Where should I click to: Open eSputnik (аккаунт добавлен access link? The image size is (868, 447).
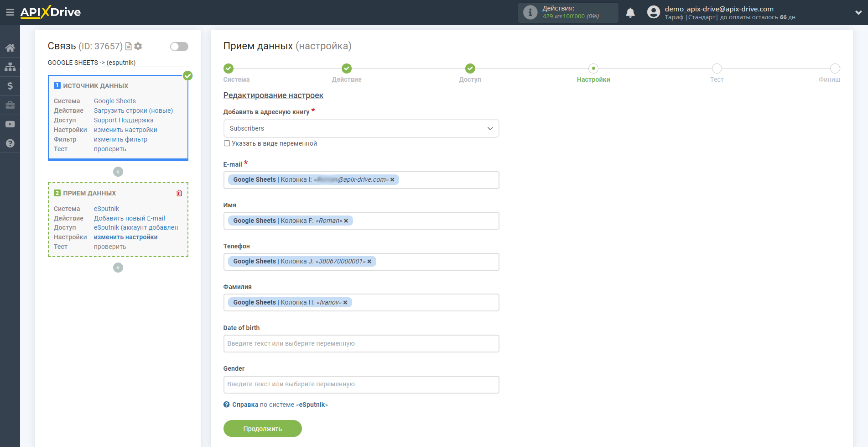click(136, 227)
